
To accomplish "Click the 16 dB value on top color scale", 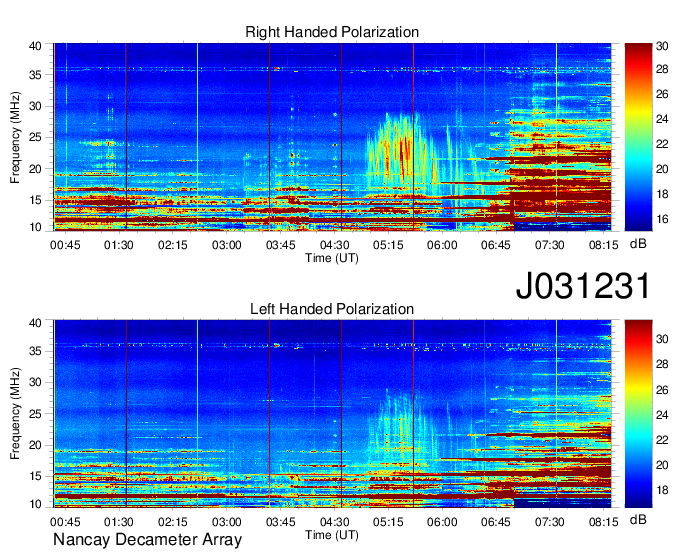I will [x=662, y=219].
